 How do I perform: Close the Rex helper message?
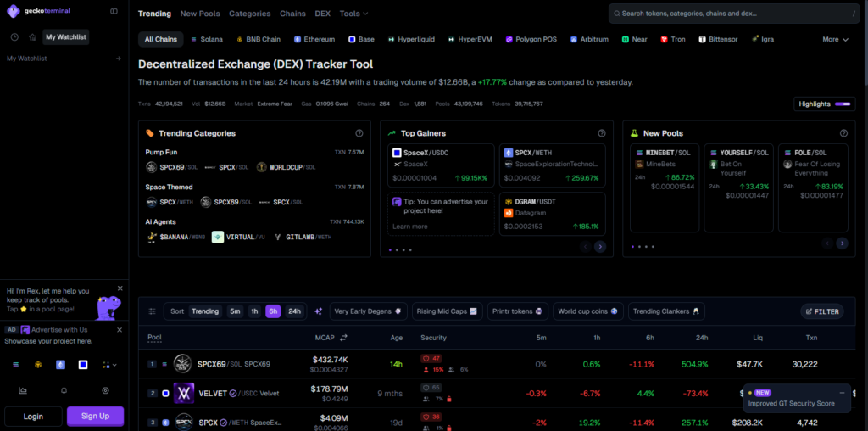coord(120,288)
